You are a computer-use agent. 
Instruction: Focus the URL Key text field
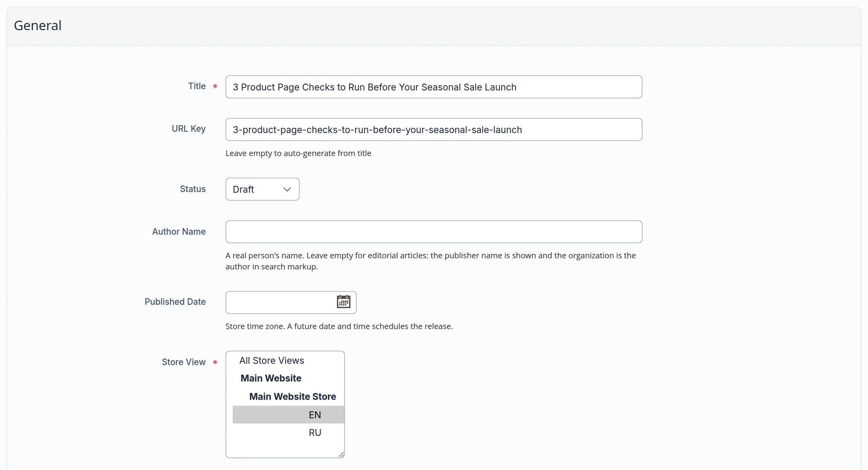click(x=434, y=129)
